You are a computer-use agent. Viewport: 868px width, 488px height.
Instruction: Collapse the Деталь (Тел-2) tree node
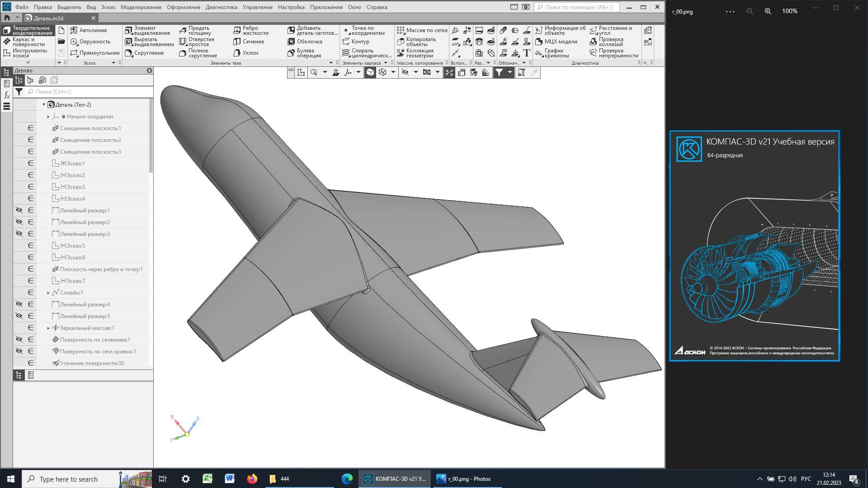44,104
